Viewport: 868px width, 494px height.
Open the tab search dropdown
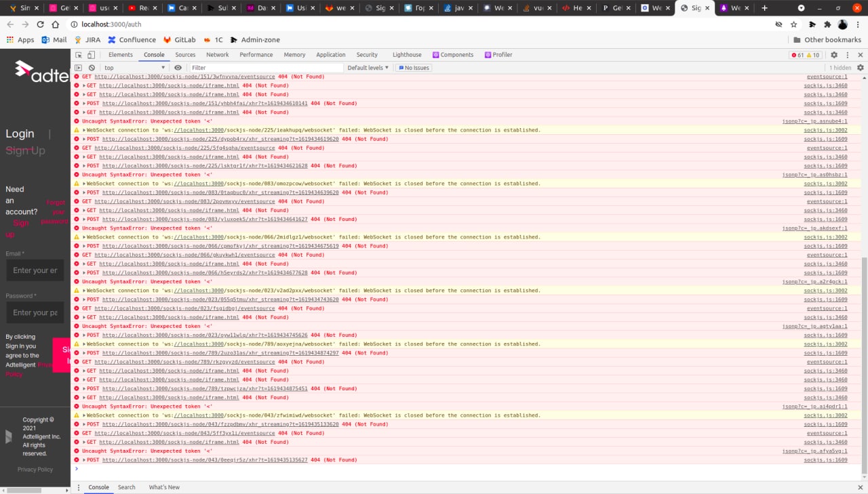pos(801,8)
